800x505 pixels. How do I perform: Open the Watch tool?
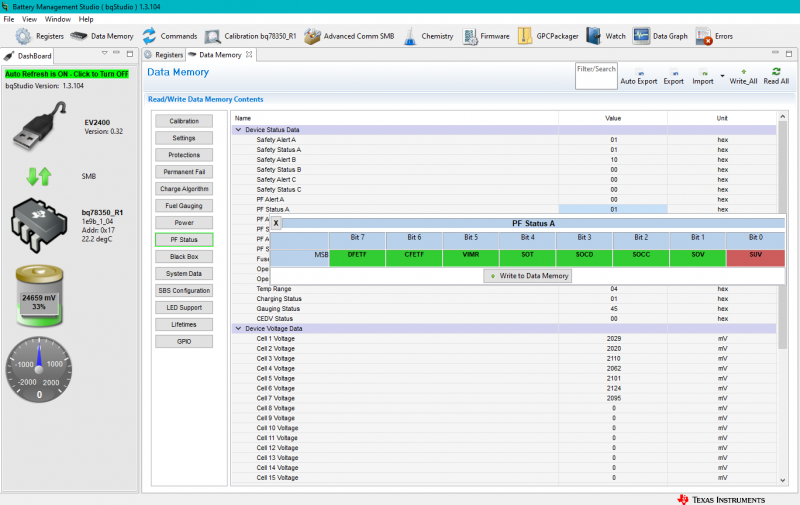(606, 36)
